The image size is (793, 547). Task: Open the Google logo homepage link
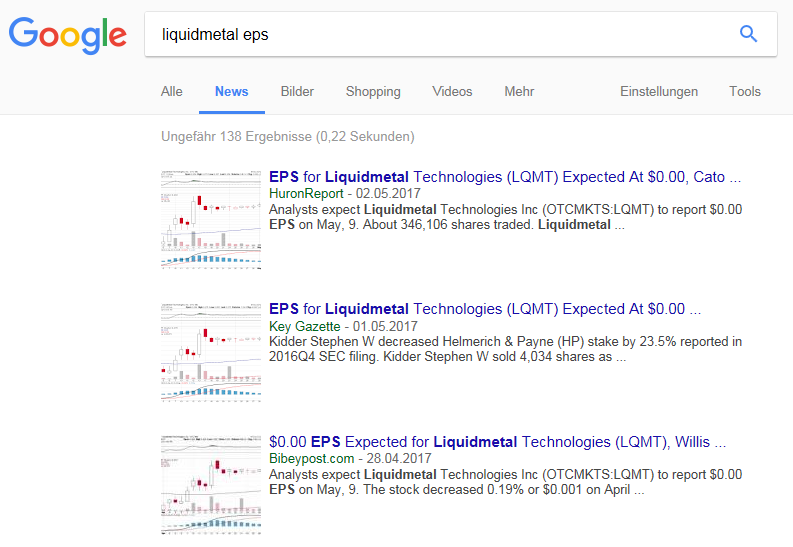tap(68, 35)
